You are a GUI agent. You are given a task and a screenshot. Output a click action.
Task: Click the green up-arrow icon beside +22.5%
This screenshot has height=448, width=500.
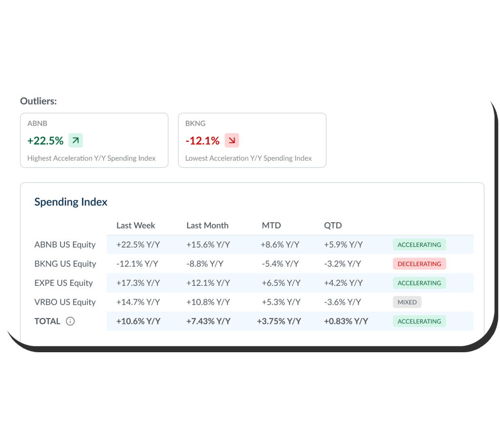coord(76,140)
